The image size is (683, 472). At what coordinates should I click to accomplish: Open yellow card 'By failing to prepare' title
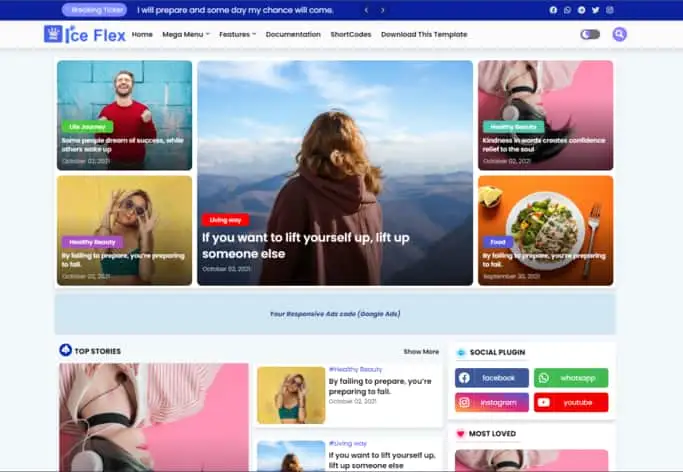tap(123, 260)
